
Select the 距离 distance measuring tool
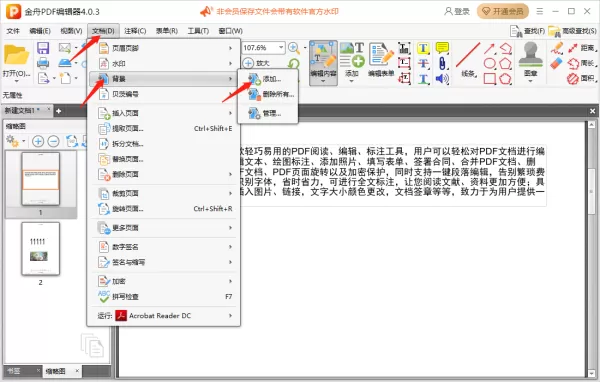(582, 48)
